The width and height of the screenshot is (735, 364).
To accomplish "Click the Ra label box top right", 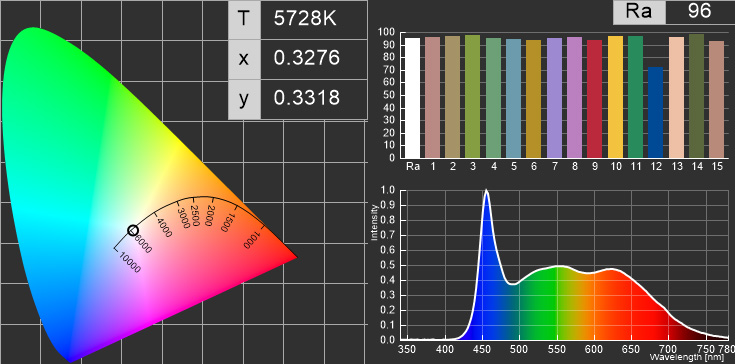I will pyautogui.click(x=639, y=12).
